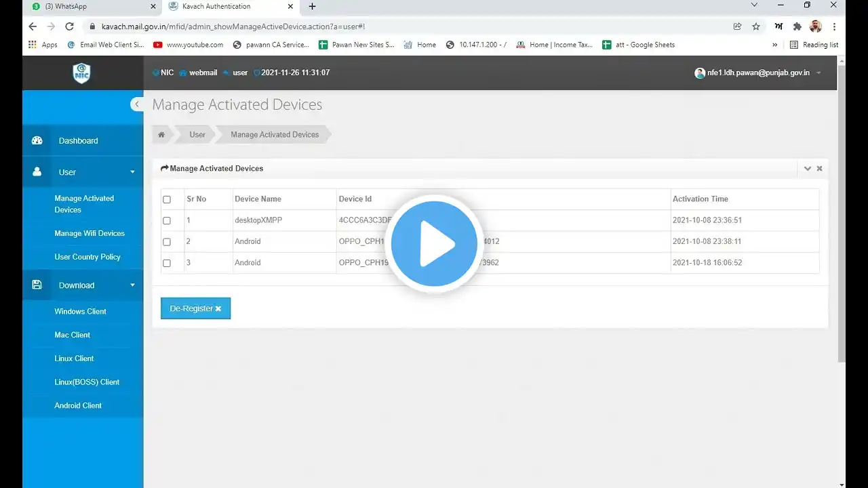Click the address bar URL
Viewport: 868px width, 488px height.
click(x=233, y=26)
